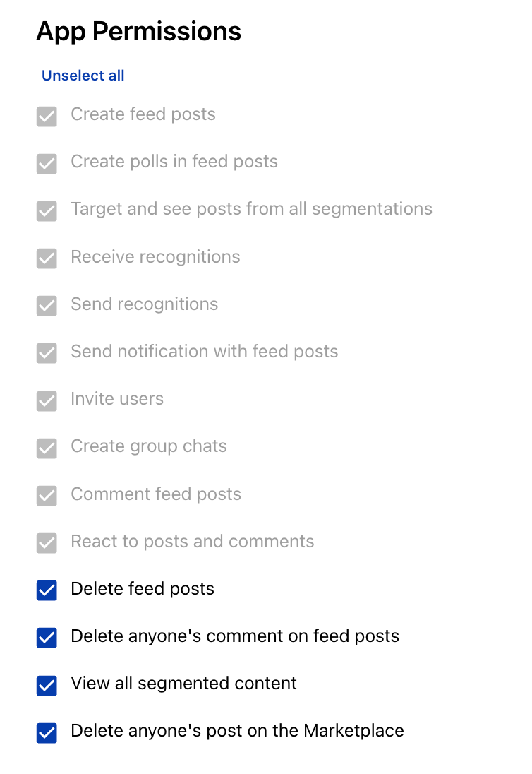Screen dimensions: 532x774
Task: Toggle the Comment feed posts checkbox
Action: (47, 496)
